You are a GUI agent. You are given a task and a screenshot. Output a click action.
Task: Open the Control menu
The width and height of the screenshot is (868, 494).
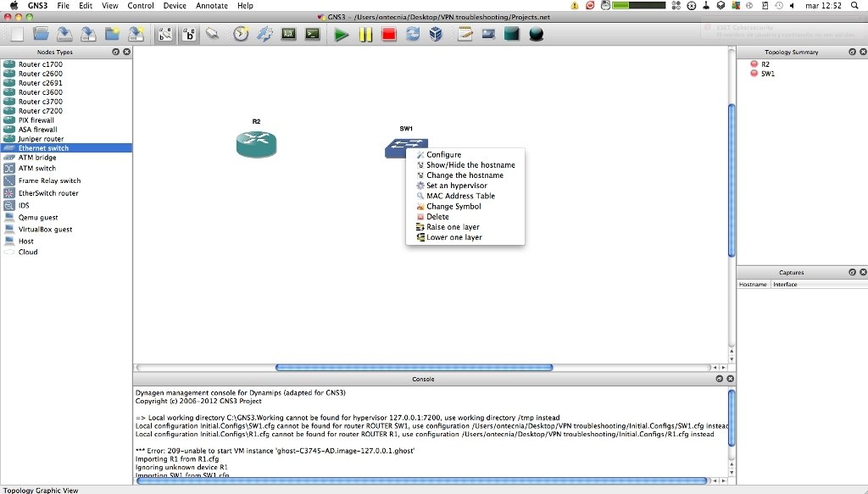141,6
